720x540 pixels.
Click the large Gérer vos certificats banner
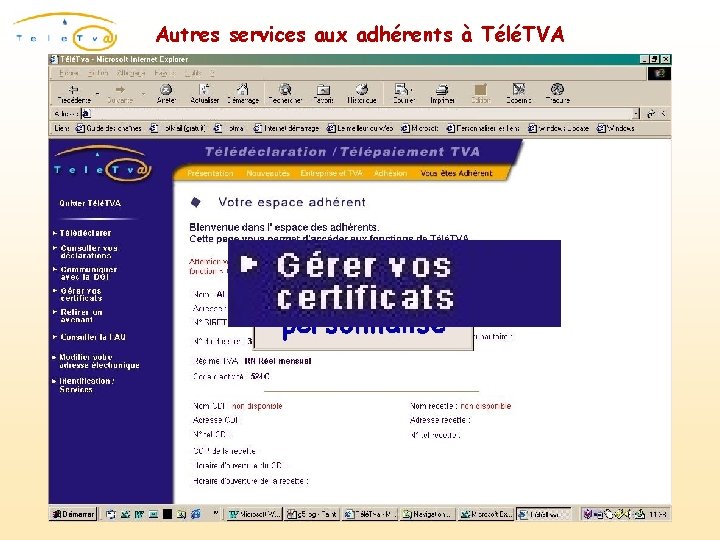pyautogui.click(x=394, y=283)
